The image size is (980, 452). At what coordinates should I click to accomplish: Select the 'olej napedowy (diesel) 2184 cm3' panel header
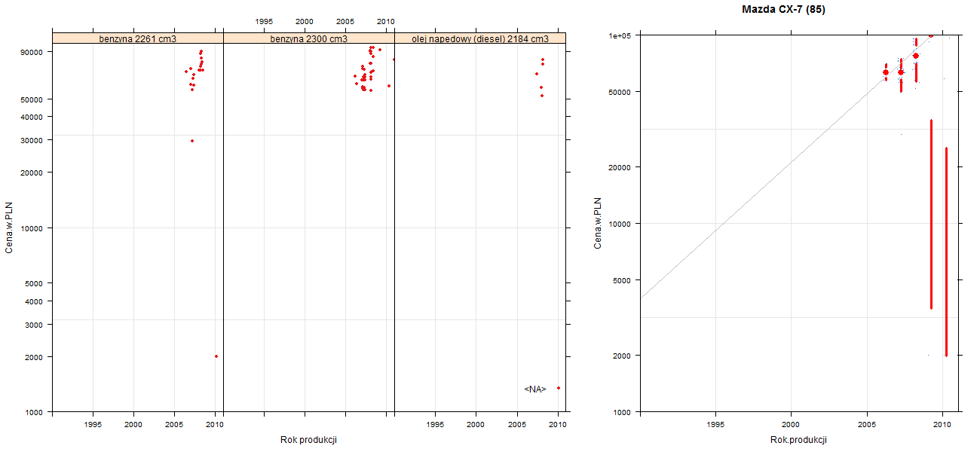[480, 38]
